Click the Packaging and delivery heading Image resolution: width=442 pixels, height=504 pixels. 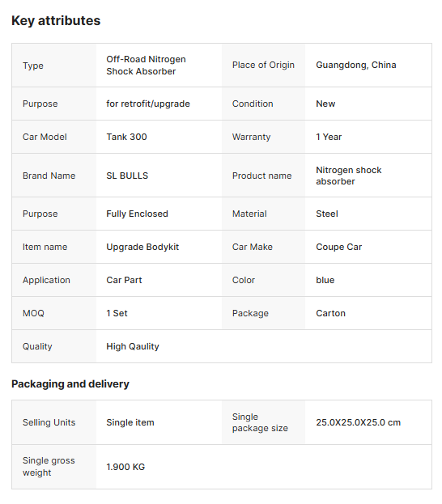click(x=70, y=383)
